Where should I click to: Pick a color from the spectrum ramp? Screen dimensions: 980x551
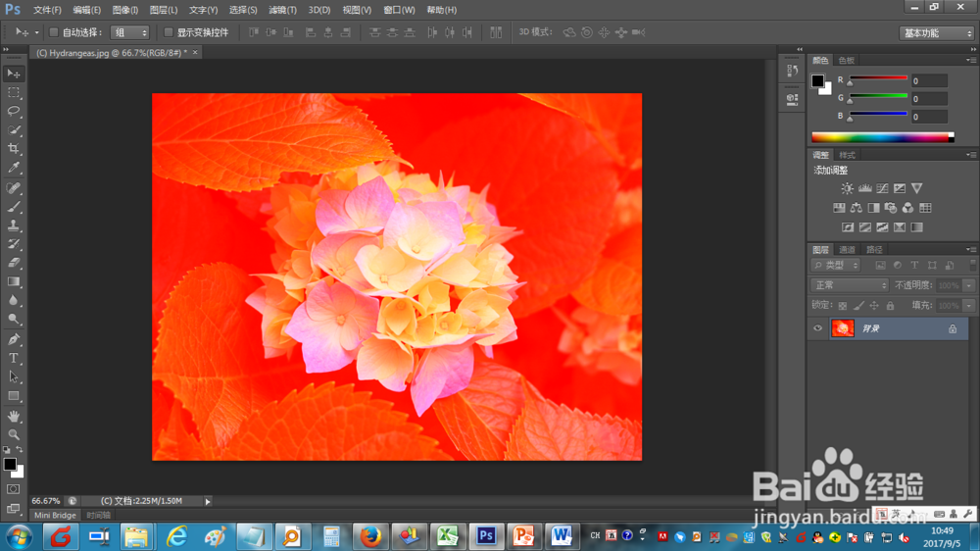tap(883, 137)
